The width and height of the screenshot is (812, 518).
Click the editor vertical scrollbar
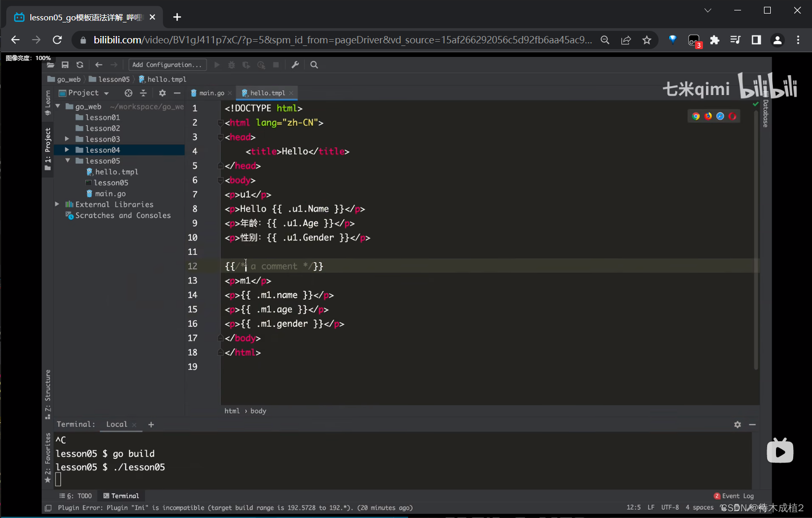coord(756,235)
